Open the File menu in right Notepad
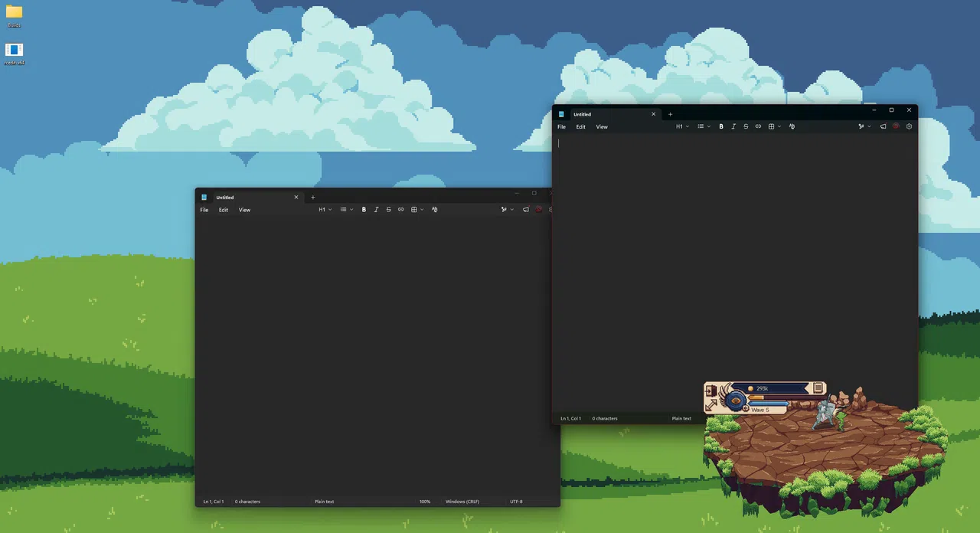 (x=561, y=127)
